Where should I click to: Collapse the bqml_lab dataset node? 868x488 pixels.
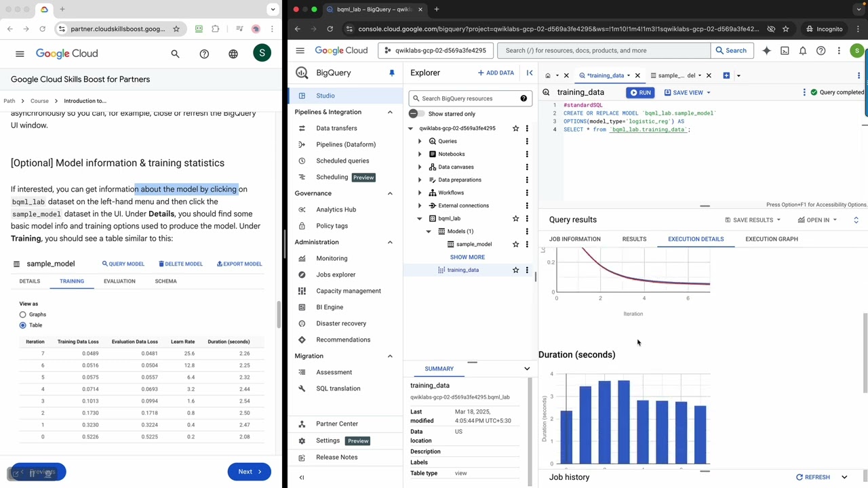(x=419, y=218)
